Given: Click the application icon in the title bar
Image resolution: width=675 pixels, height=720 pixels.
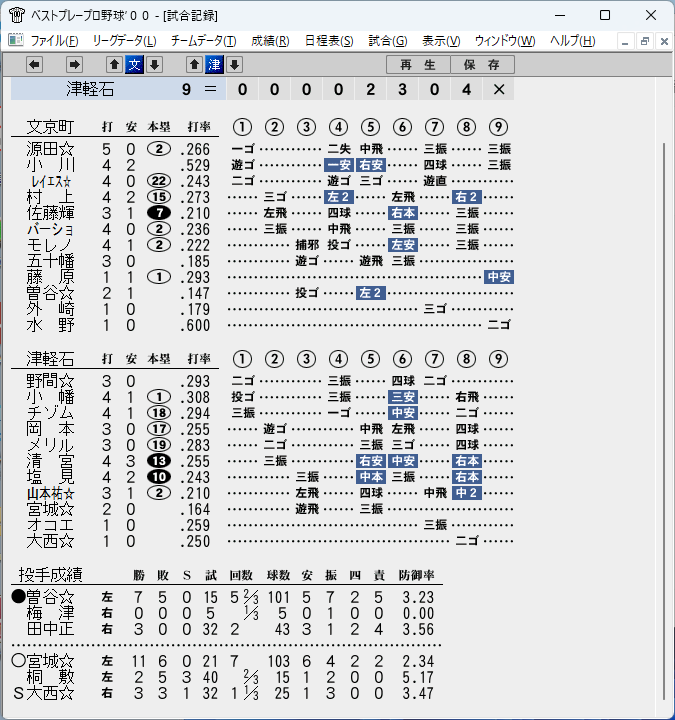Looking at the screenshot, I should click(17, 15).
